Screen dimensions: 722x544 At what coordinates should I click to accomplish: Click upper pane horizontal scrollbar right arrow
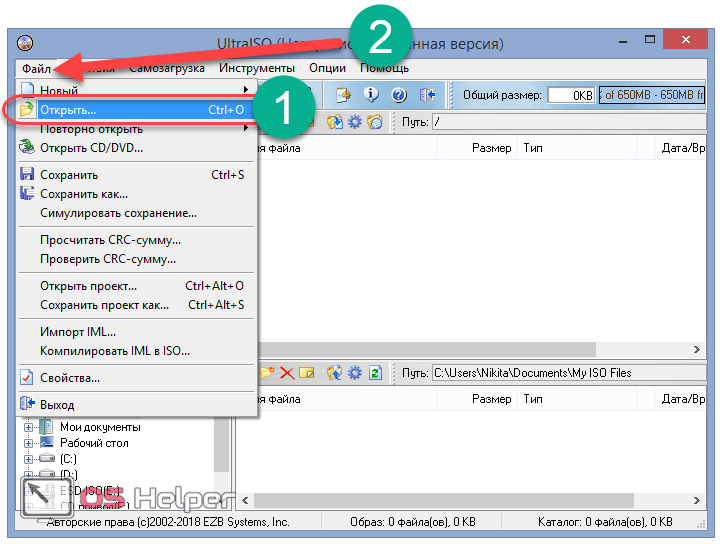pos(697,350)
